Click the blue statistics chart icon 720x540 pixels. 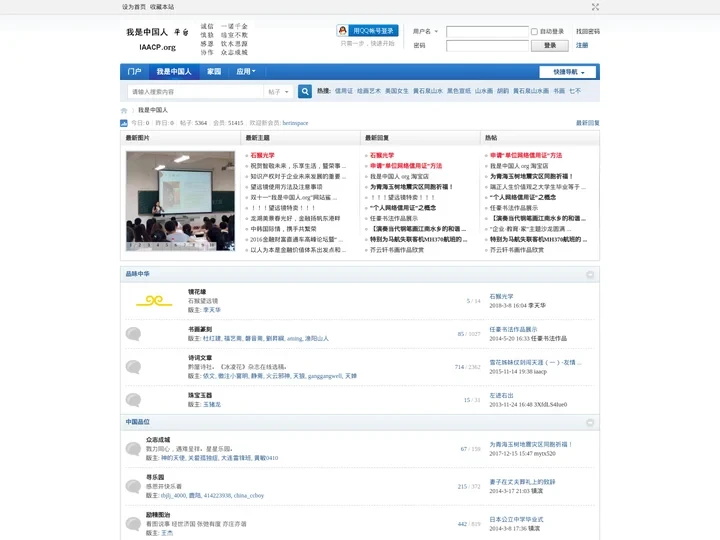[x=124, y=123]
